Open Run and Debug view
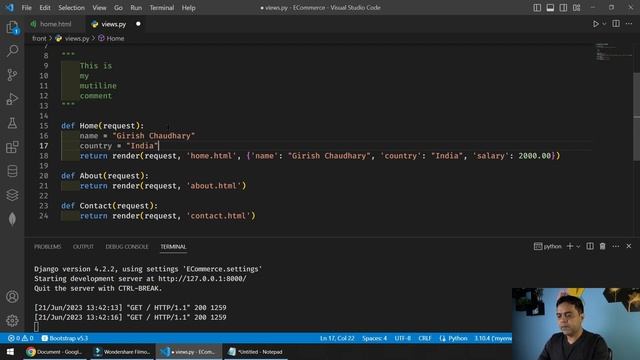640x360 pixels. pyautogui.click(x=12, y=99)
